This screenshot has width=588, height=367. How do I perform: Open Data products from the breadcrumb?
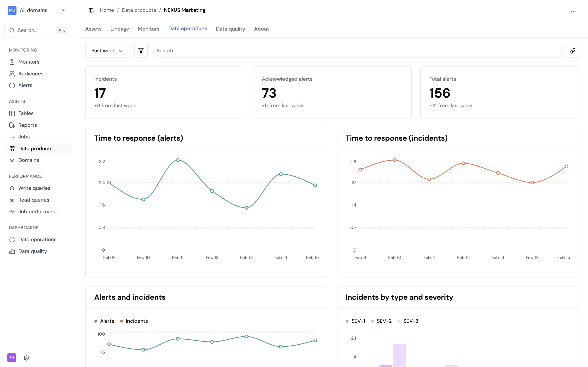pyautogui.click(x=139, y=10)
